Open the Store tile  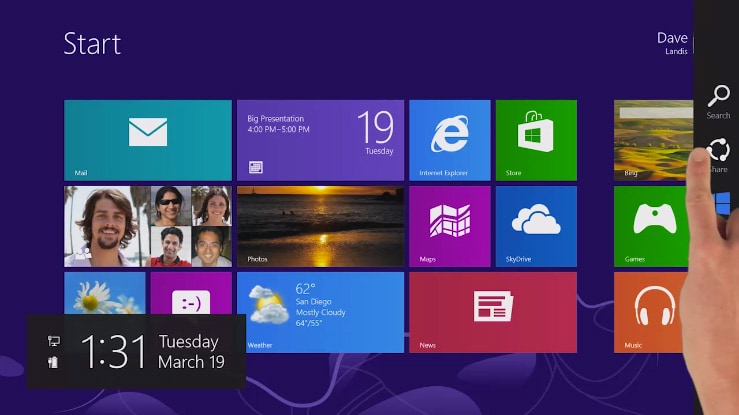pyautogui.click(x=536, y=140)
